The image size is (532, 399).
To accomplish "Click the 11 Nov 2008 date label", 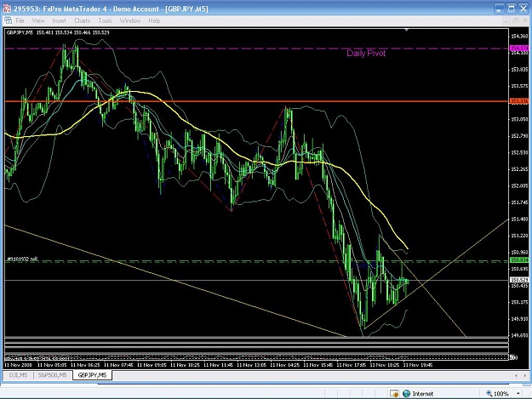I will pos(19,365).
